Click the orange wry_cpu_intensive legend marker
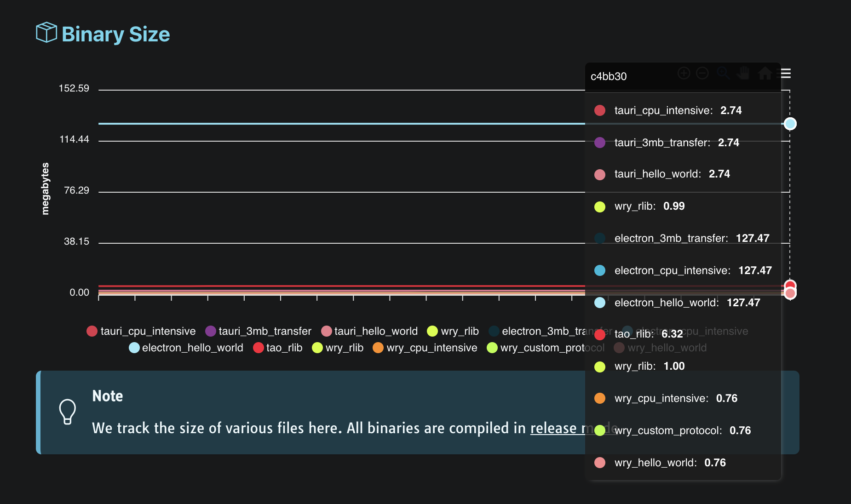Image resolution: width=851 pixels, height=504 pixels. pos(378,348)
